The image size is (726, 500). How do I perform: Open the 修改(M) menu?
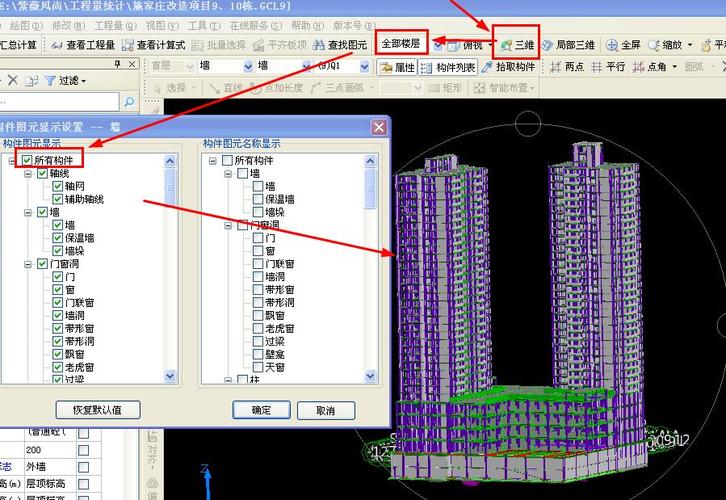[x=68, y=25]
